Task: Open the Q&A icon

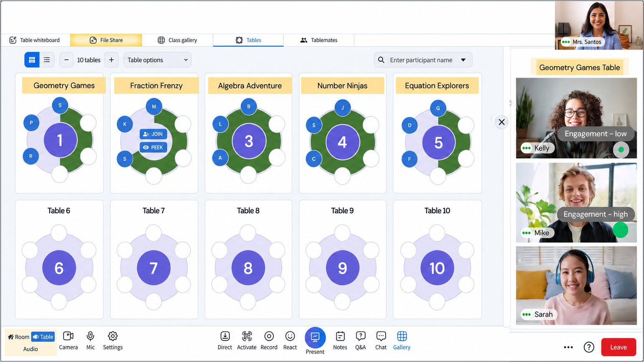Action: (x=360, y=336)
